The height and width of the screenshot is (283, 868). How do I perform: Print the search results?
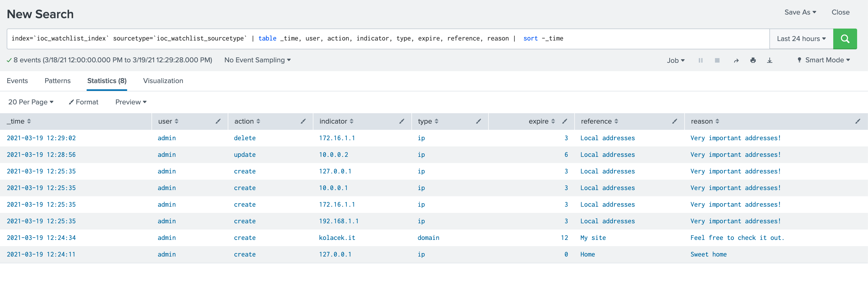click(753, 60)
